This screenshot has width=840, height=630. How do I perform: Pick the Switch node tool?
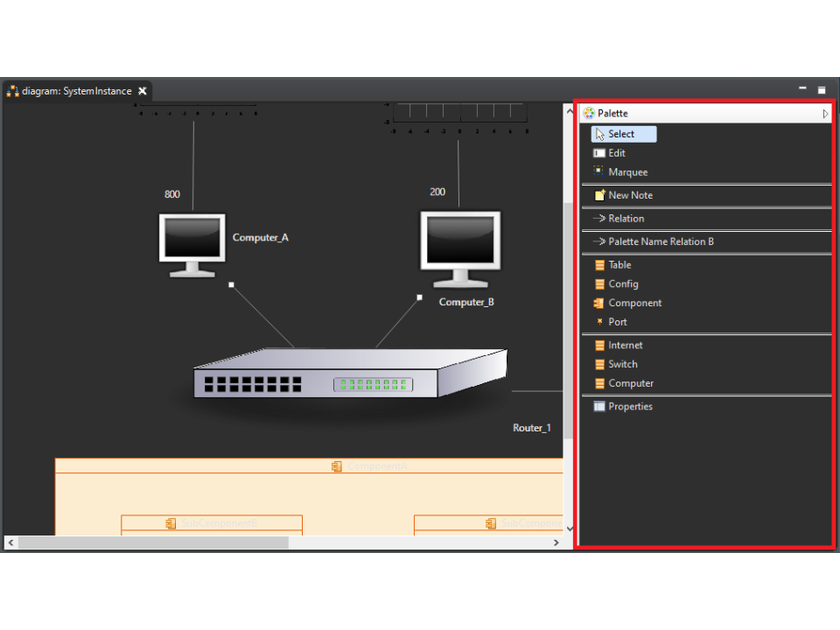click(x=622, y=365)
